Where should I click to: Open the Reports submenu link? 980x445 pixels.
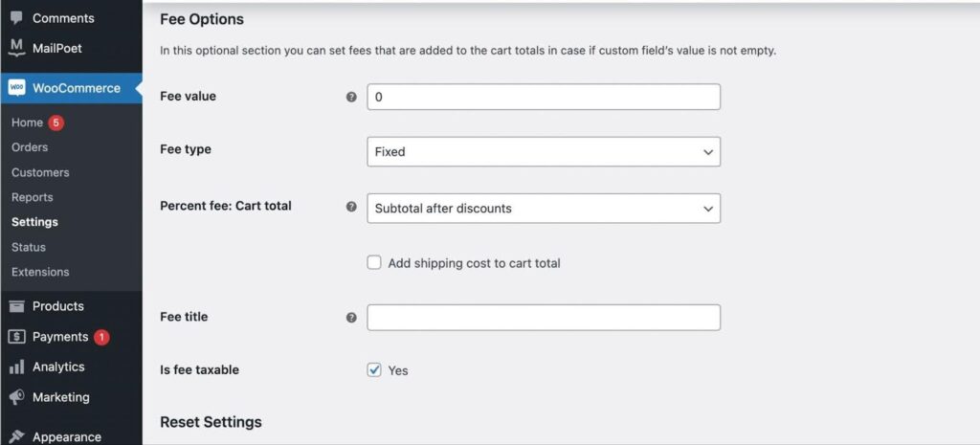[x=32, y=197]
